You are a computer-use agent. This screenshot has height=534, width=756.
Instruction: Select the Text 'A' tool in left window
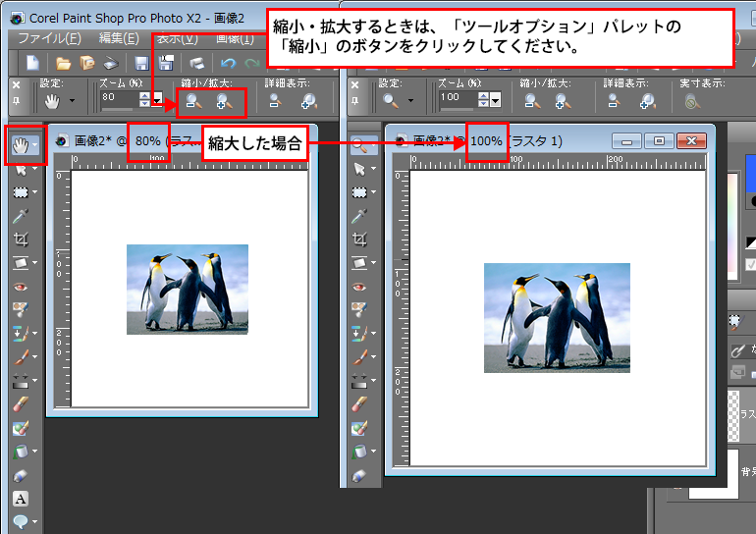click(x=21, y=499)
